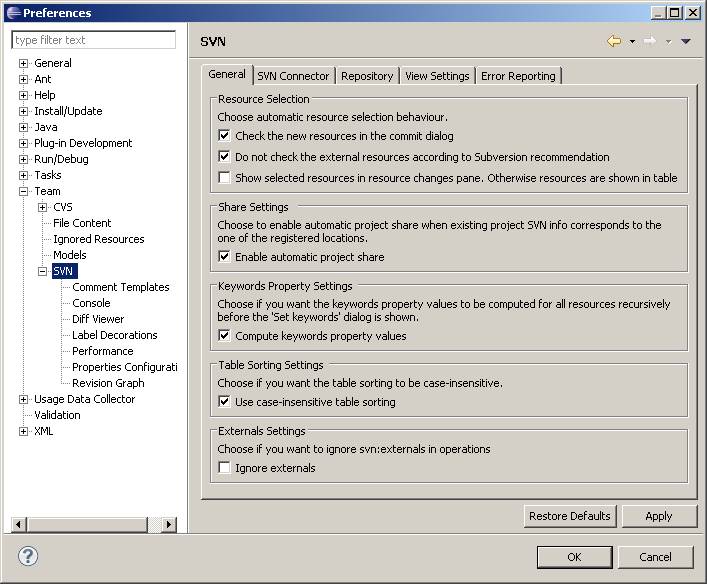Open the back history dropdown arrow
The image size is (707, 584).
(x=632, y=41)
